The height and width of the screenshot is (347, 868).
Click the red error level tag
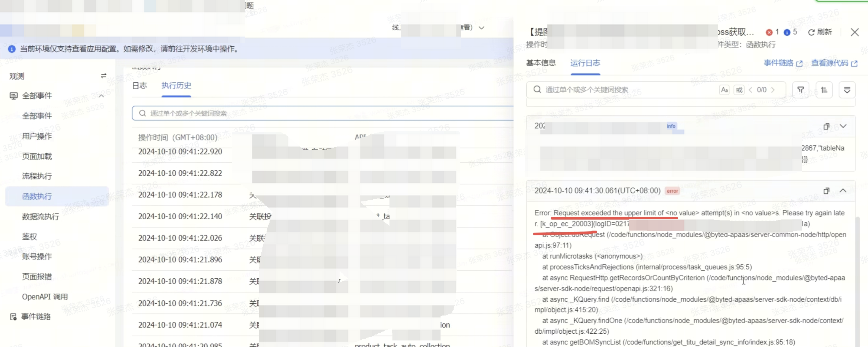pyautogui.click(x=672, y=191)
